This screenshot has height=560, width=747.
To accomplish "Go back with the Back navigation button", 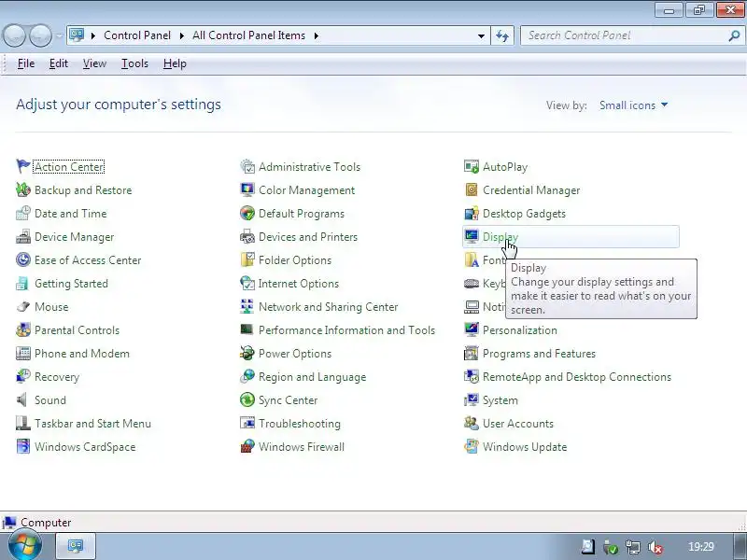I will click(x=14, y=35).
